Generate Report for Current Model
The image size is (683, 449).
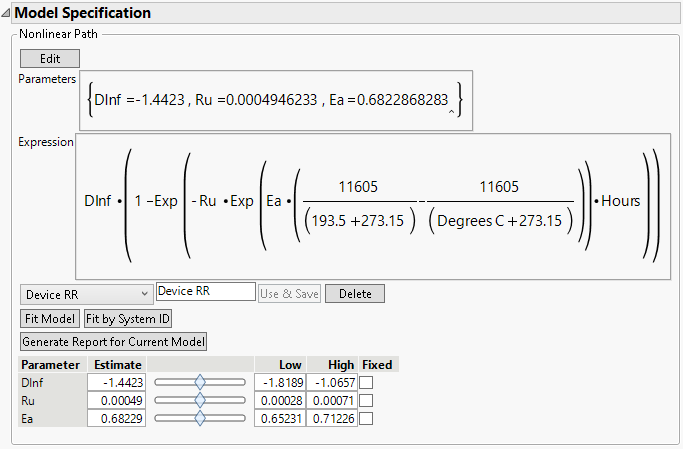click(x=113, y=341)
